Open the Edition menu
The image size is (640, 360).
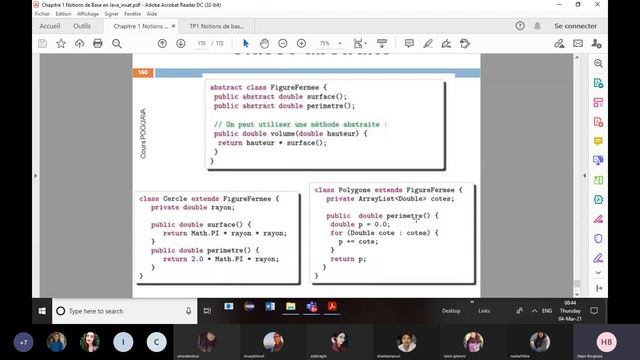[x=63, y=14]
